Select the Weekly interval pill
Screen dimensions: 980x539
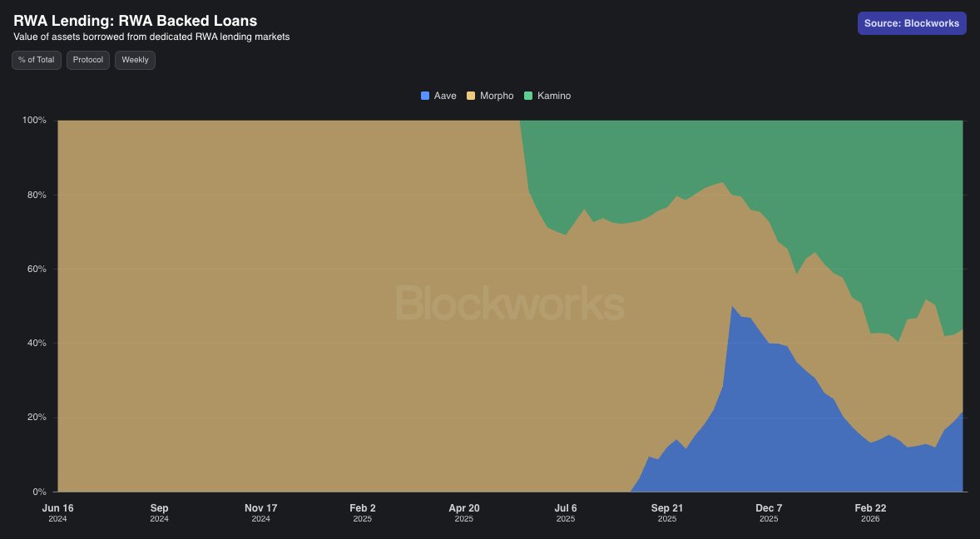tap(135, 60)
